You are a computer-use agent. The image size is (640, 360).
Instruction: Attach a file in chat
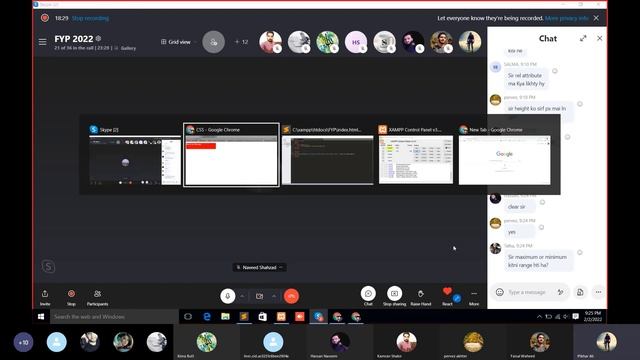580,292
